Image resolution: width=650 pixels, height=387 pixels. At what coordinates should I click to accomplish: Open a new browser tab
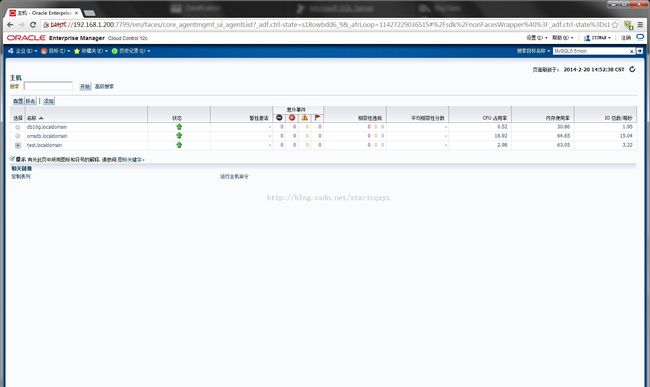click(90, 13)
